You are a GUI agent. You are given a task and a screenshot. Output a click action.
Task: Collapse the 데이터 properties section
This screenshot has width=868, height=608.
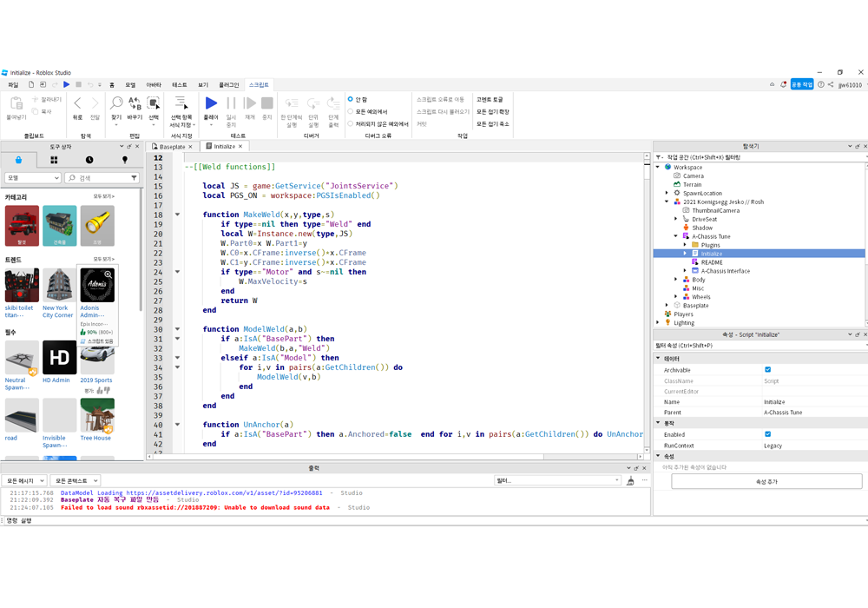pyautogui.click(x=658, y=358)
